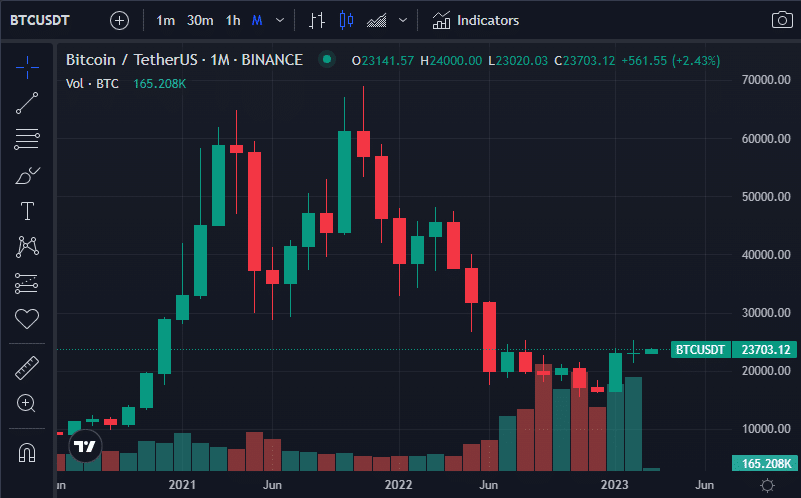
Task: Select the brush drawing tool
Action: click(27, 175)
